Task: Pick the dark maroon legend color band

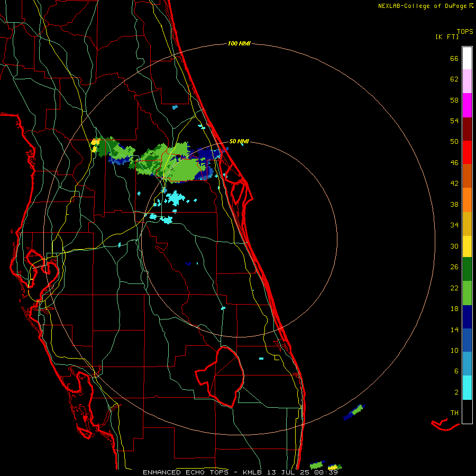Action: point(467,129)
